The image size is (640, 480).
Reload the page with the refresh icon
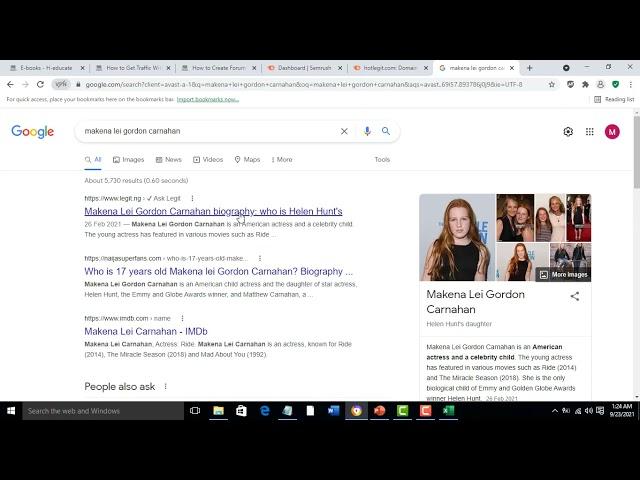[40, 84]
